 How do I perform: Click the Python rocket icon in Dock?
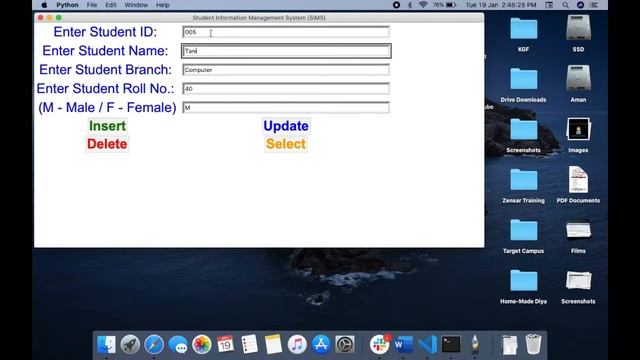click(475, 344)
